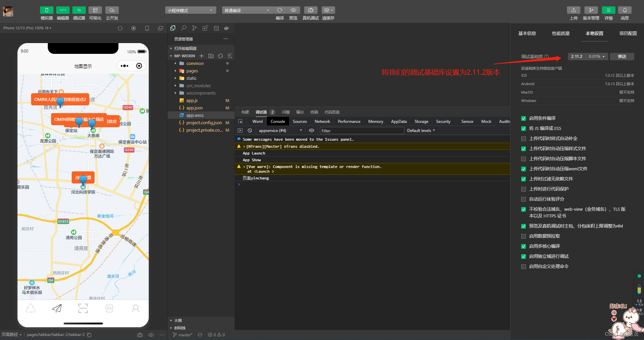Click the 上传 upload button
The image size is (644, 340).
tap(574, 10)
